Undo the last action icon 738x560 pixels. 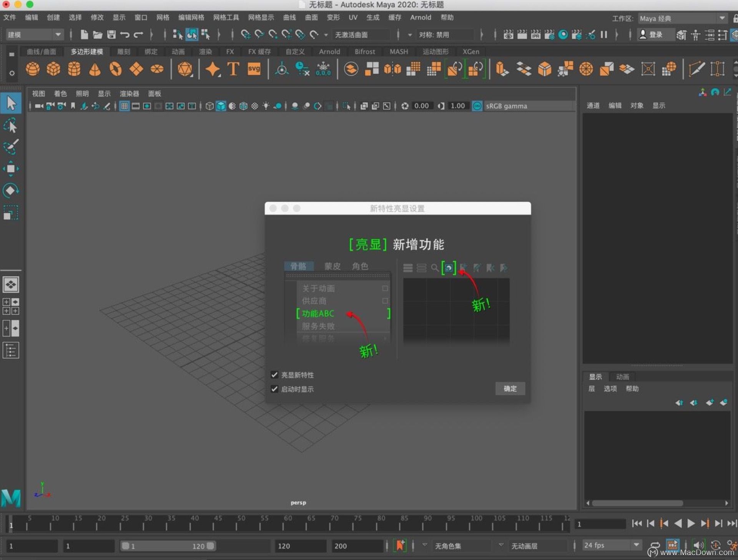(125, 35)
